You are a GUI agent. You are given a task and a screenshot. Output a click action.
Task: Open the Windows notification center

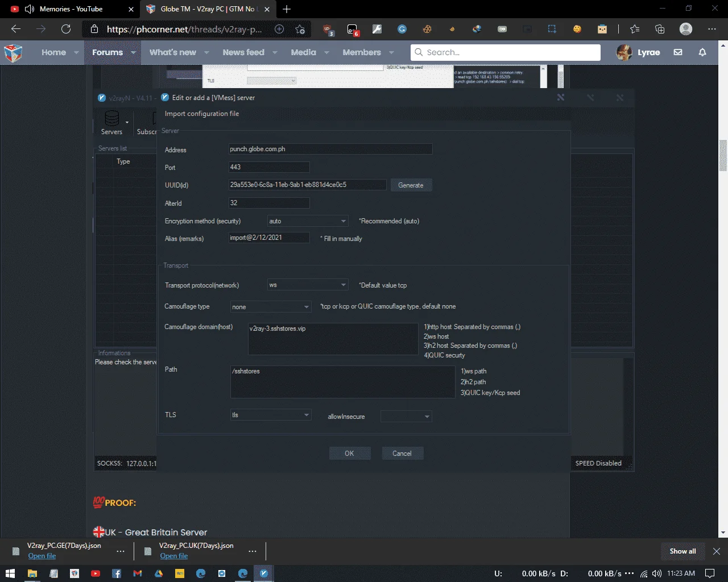click(710, 573)
